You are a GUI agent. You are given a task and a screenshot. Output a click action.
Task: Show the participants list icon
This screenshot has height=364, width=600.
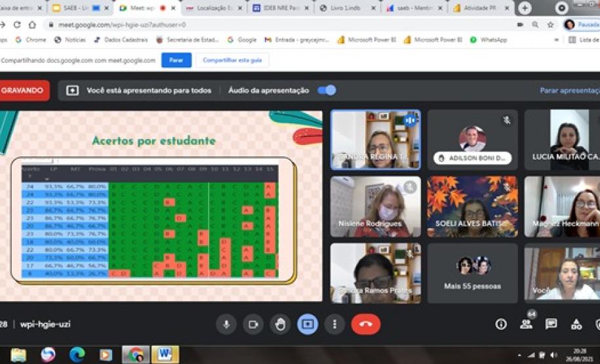coord(526,324)
